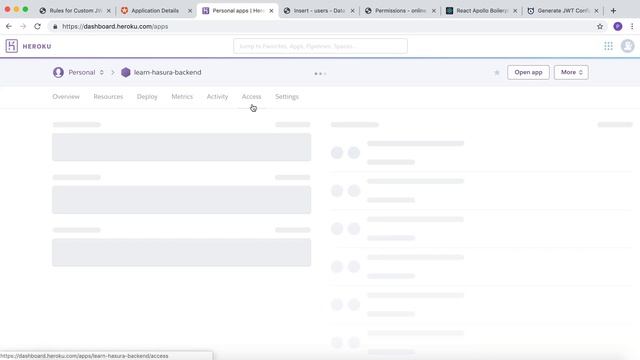Open the More dropdown
The width and height of the screenshot is (640, 360).
click(x=571, y=72)
